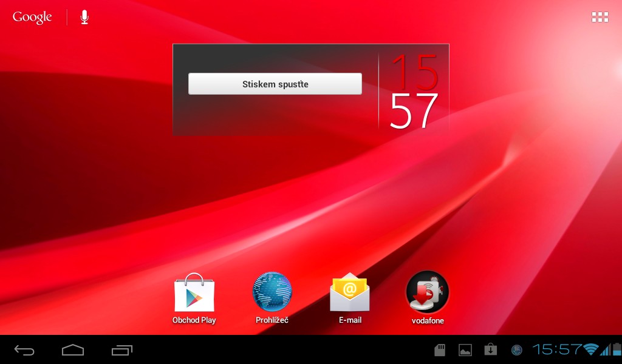Tap the Back navigation button
Image resolution: width=622 pixels, height=364 pixels.
click(24, 350)
